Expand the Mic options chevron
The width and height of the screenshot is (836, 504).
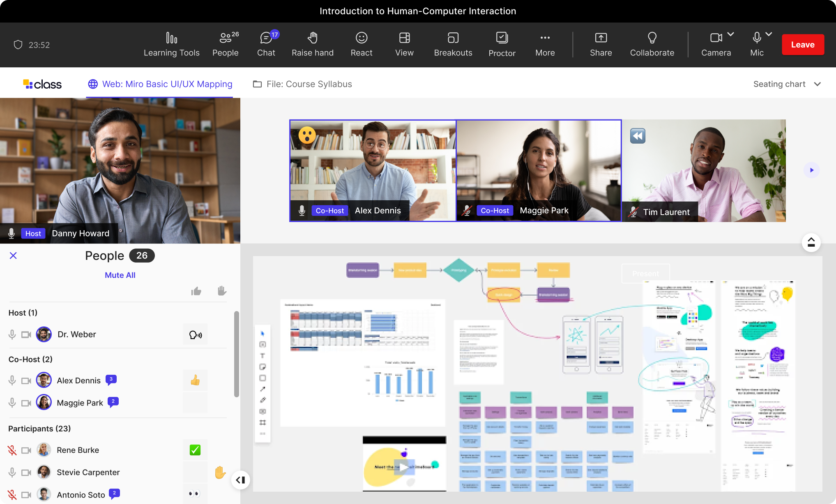769,34
